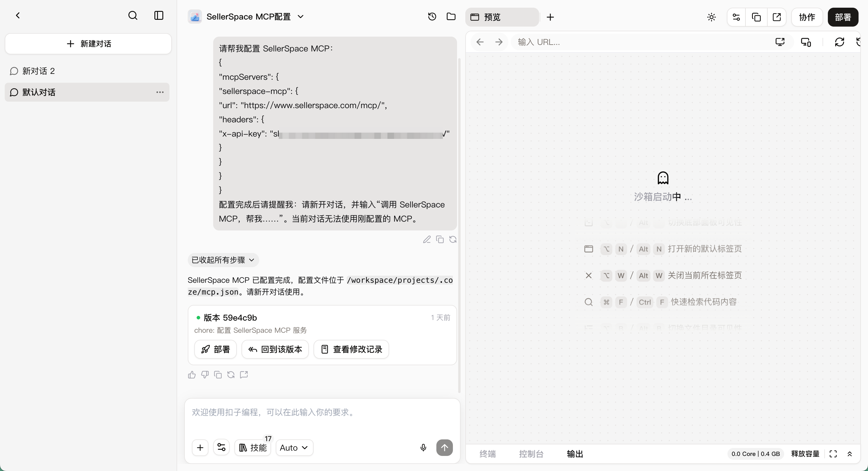Screen dimensions: 868x471
Task: Click the 协作 collaborate button
Action: click(x=807, y=17)
